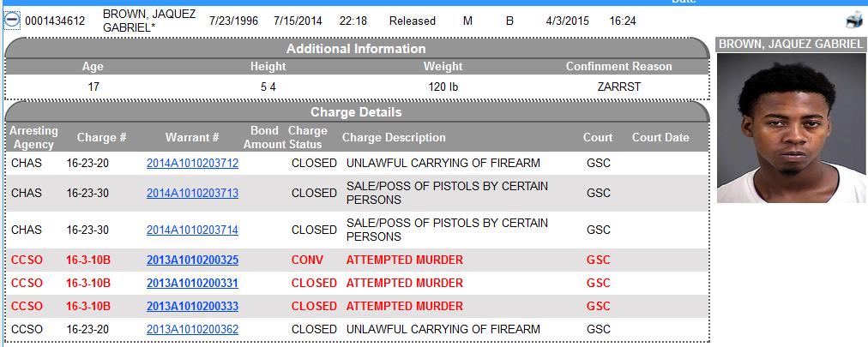This screenshot has height=347, width=868.
Task: Select the Charge Details section header
Action: coord(356,112)
